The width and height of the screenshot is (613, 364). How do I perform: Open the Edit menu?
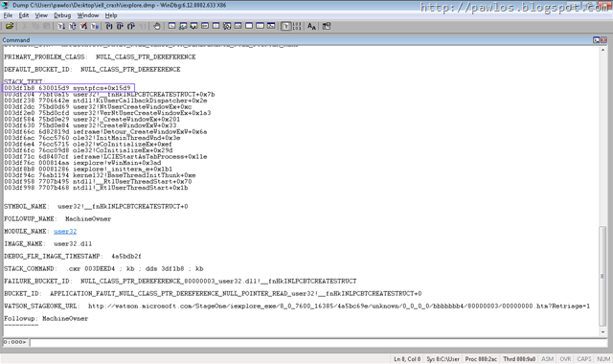pyautogui.click(x=24, y=15)
